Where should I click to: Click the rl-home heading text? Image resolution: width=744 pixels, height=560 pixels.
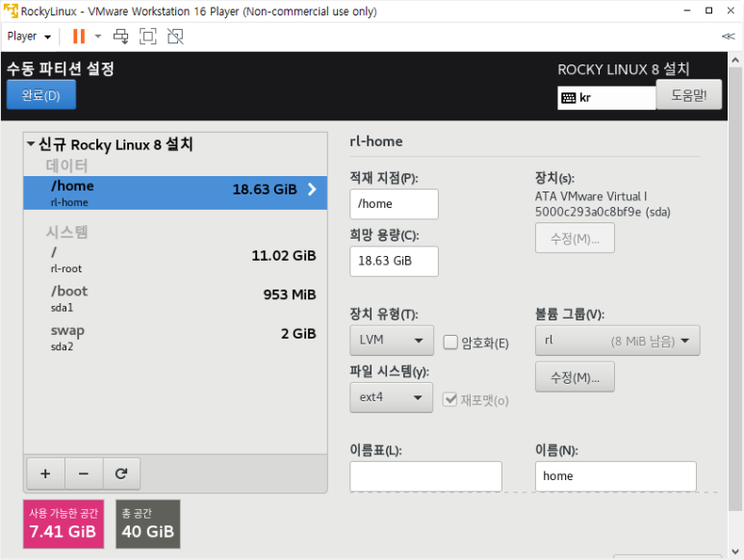click(376, 141)
